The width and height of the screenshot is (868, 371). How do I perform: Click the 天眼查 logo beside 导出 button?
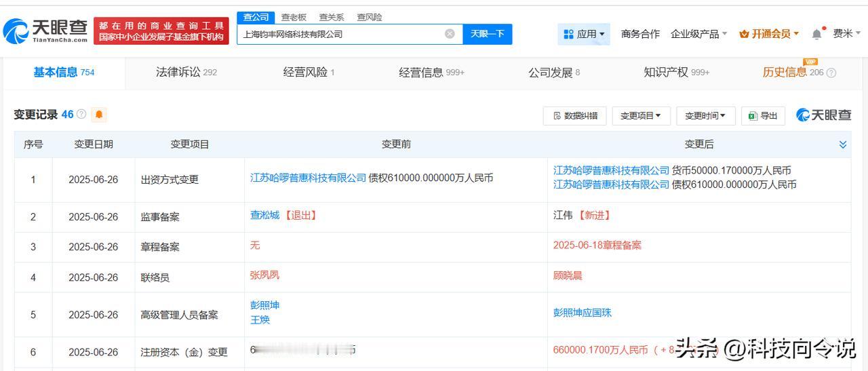[823, 115]
